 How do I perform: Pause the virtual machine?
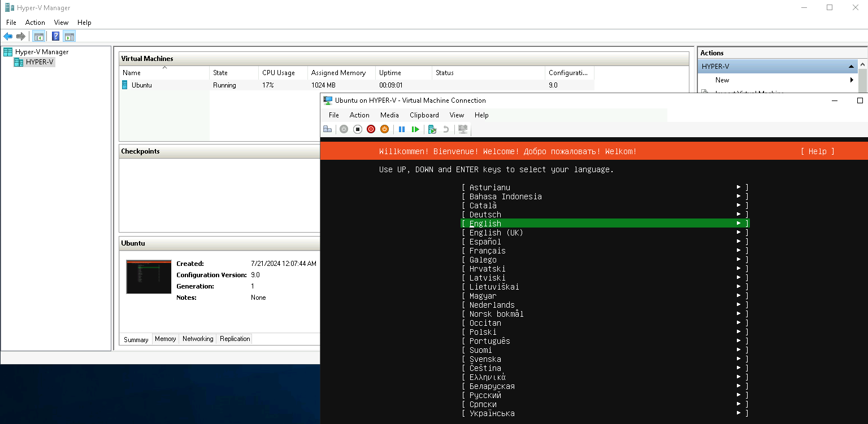402,129
